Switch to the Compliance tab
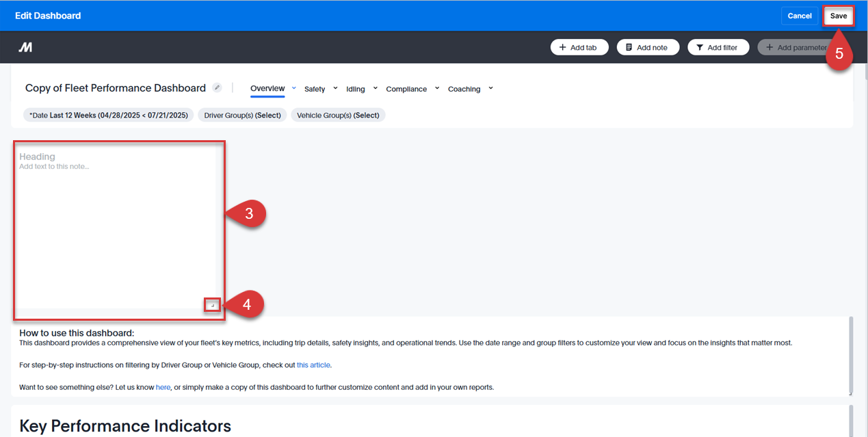Screen dimensions: 868x437 [x=405, y=88]
